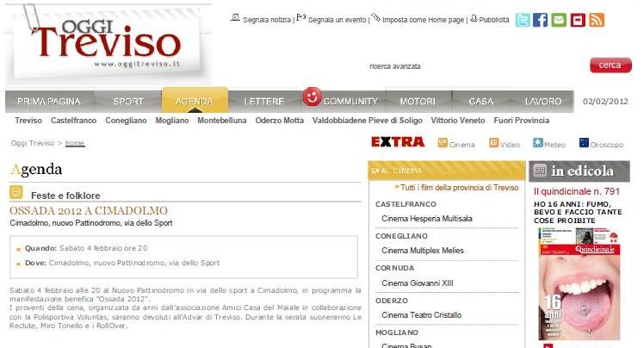Click the Cornuda cinema section heading
Viewport: 644px width, 348px height.
pos(394,268)
